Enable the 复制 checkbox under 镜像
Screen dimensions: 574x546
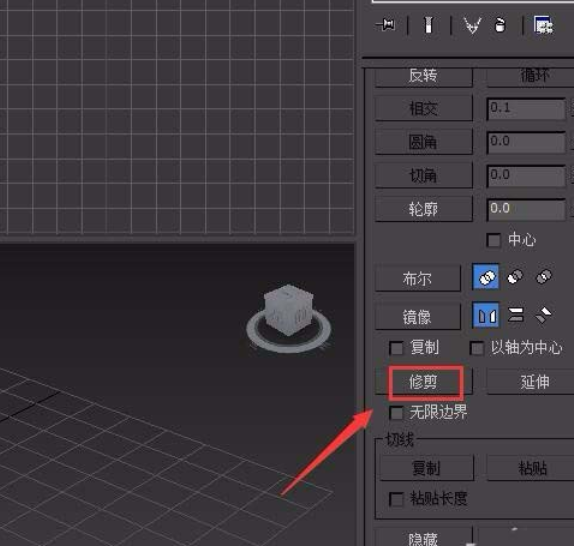tap(396, 348)
